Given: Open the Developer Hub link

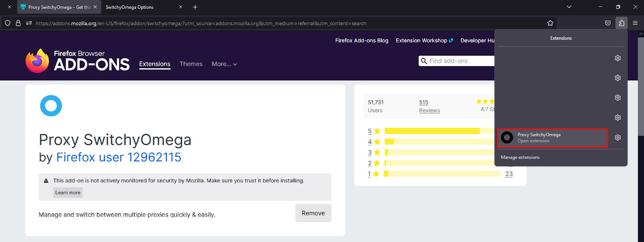Looking at the screenshot, I should tap(477, 40).
